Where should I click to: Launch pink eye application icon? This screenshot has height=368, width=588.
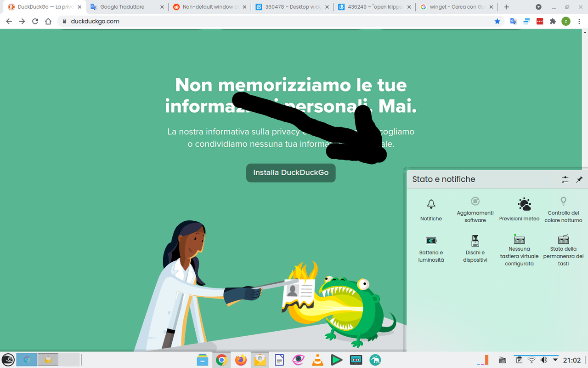point(299,360)
